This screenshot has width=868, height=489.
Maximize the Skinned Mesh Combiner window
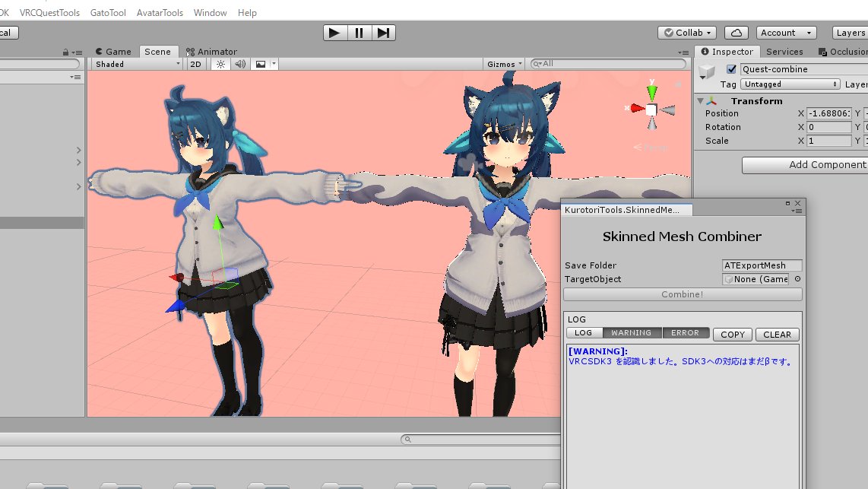(x=787, y=203)
